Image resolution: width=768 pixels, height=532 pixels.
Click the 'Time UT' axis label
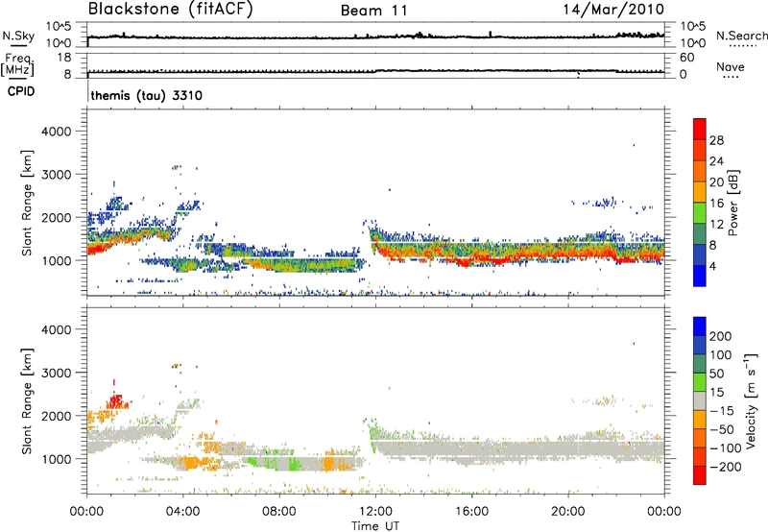tap(375, 526)
